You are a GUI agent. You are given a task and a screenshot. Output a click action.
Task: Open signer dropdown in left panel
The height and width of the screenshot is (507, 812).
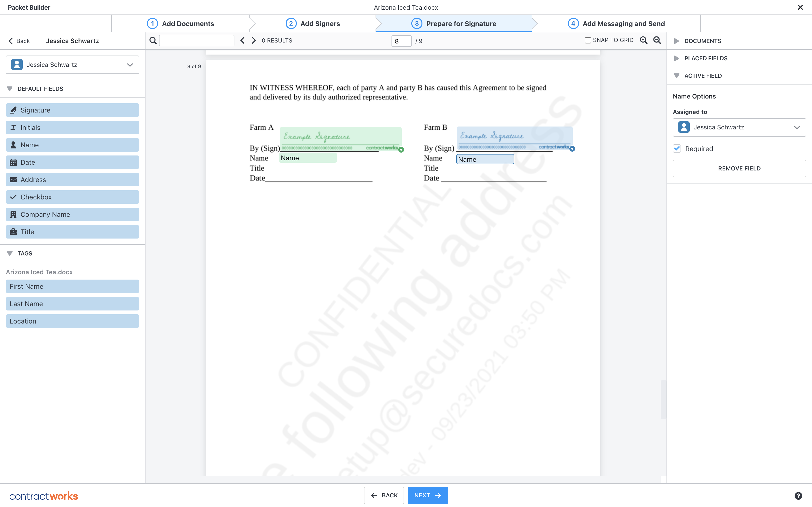(x=130, y=65)
